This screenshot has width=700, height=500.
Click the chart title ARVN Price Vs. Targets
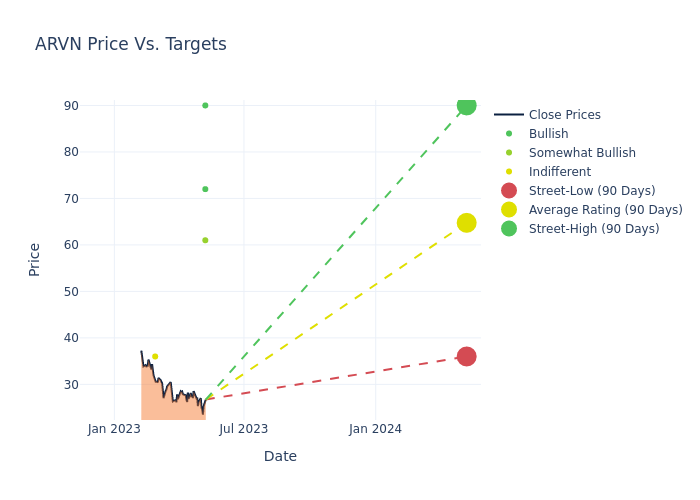(x=130, y=45)
